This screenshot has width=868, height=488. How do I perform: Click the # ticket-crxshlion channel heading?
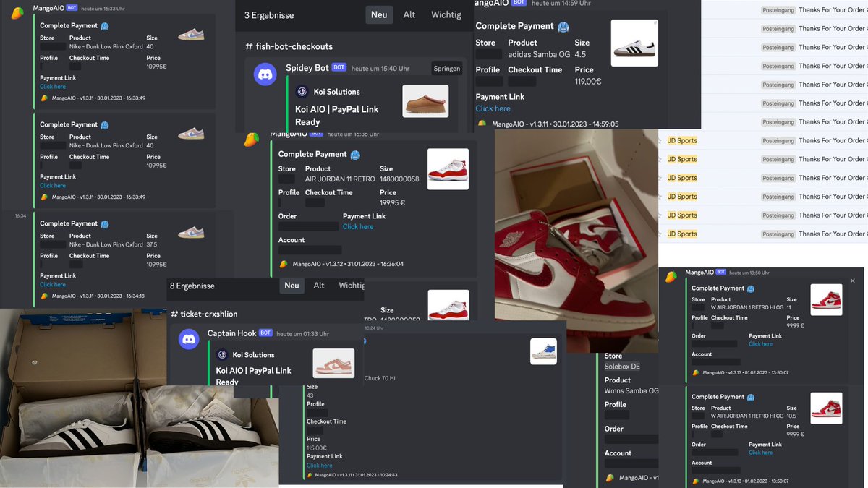[204, 314]
